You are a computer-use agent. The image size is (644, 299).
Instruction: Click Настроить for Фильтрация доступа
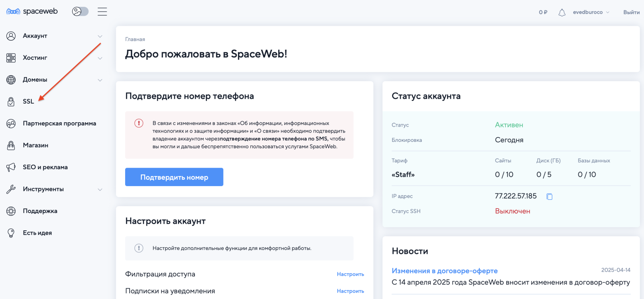pyautogui.click(x=351, y=274)
